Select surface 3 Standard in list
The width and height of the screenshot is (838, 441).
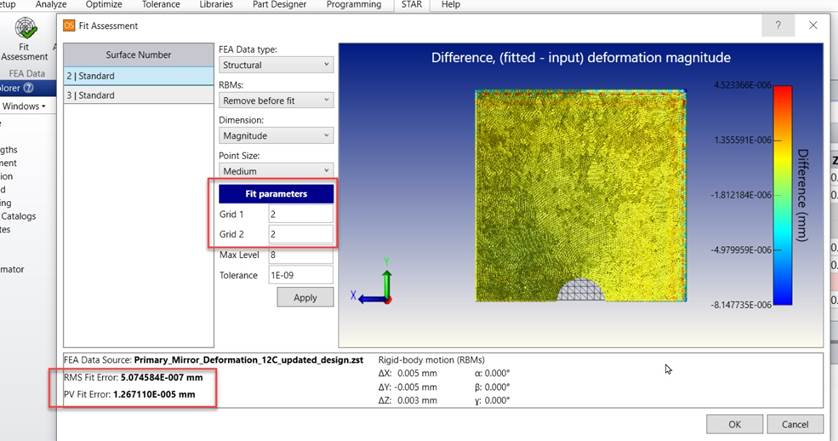138,95
